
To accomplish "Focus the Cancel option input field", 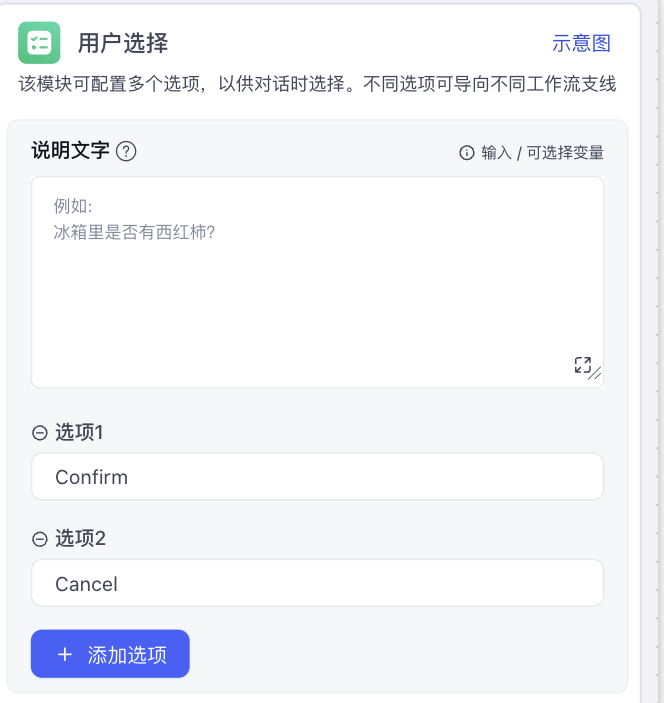I will point(317,583).
